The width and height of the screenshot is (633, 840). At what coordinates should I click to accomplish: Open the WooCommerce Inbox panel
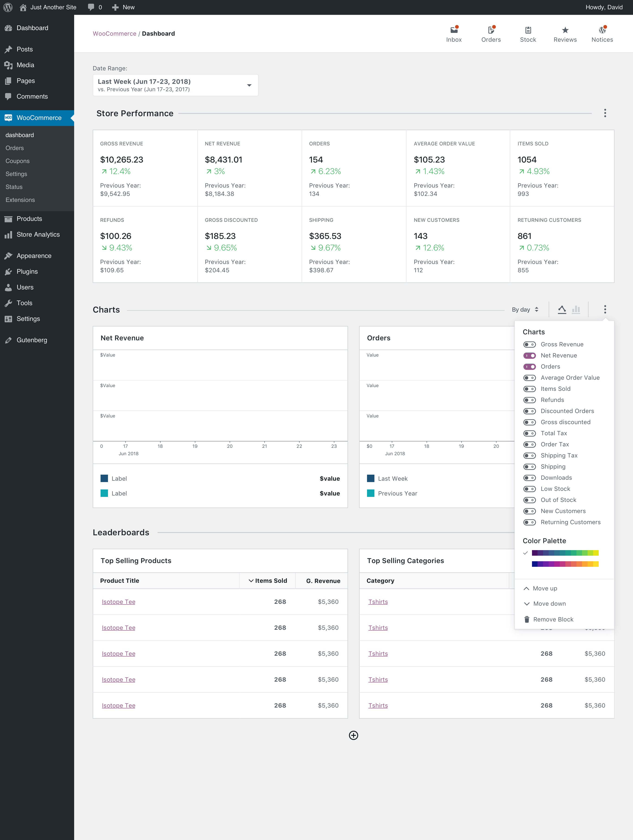[x=454, y=33]
